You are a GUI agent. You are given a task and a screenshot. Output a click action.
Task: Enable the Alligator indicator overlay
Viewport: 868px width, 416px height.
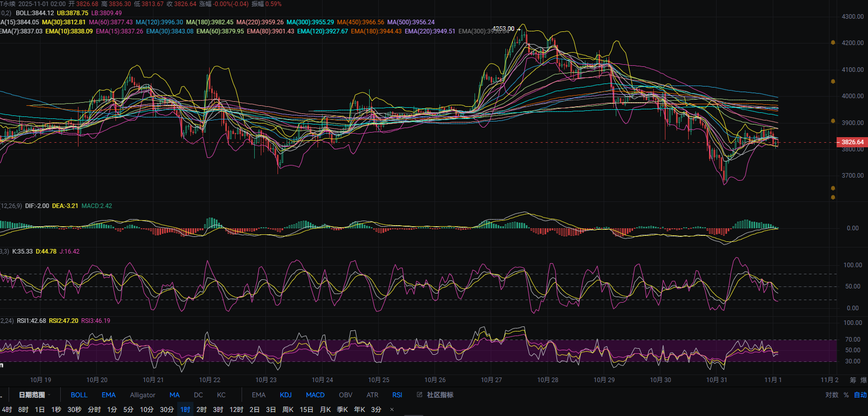pos(142,395)
